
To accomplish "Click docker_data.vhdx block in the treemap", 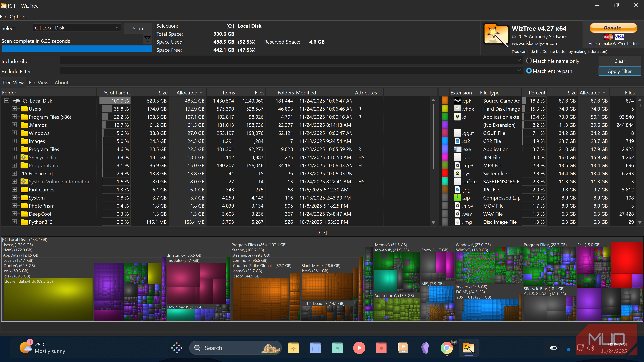I will pos(48,299).
